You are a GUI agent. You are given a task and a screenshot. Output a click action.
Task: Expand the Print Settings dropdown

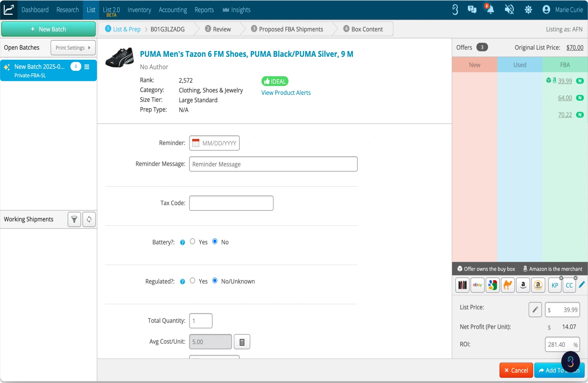73,48
